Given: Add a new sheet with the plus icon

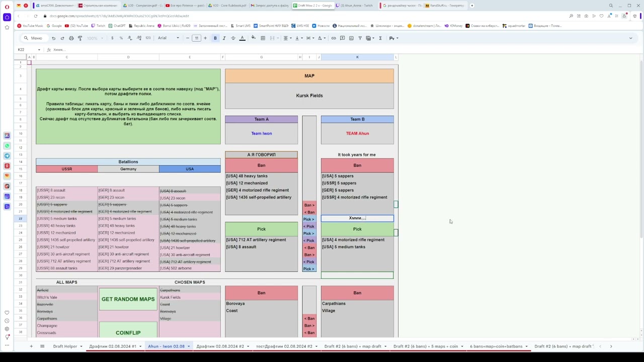Looking at the screenshot, I should point(31,346).
